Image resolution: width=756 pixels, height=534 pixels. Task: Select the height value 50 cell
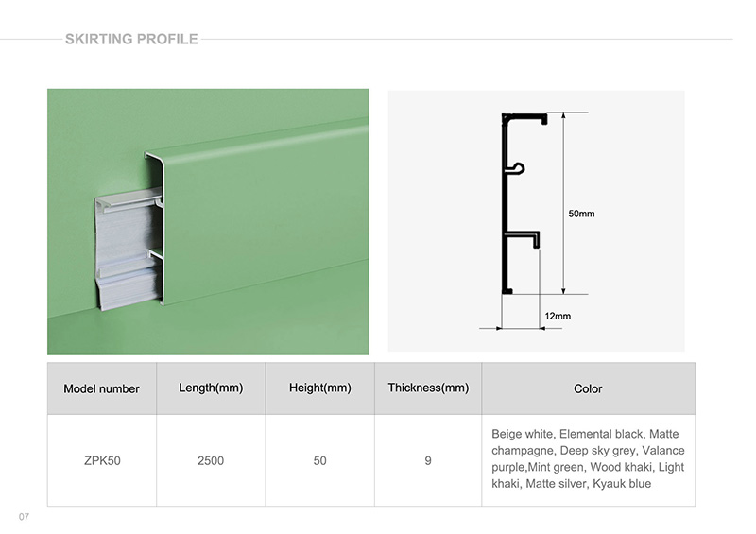pyautogui.click(x=320, y=460)
